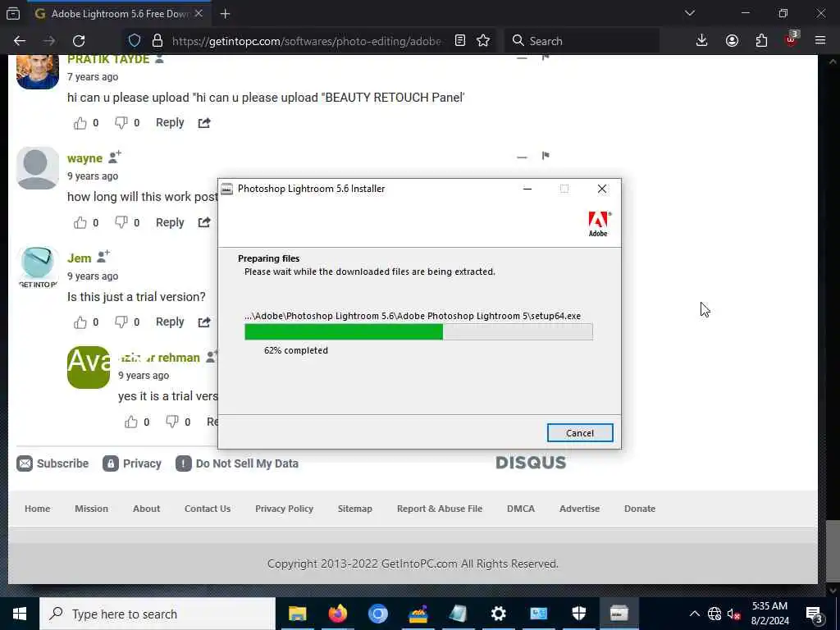Close the Adobe Lightroom 5.6 tab
840x630 pixels.
click(199, 13)
